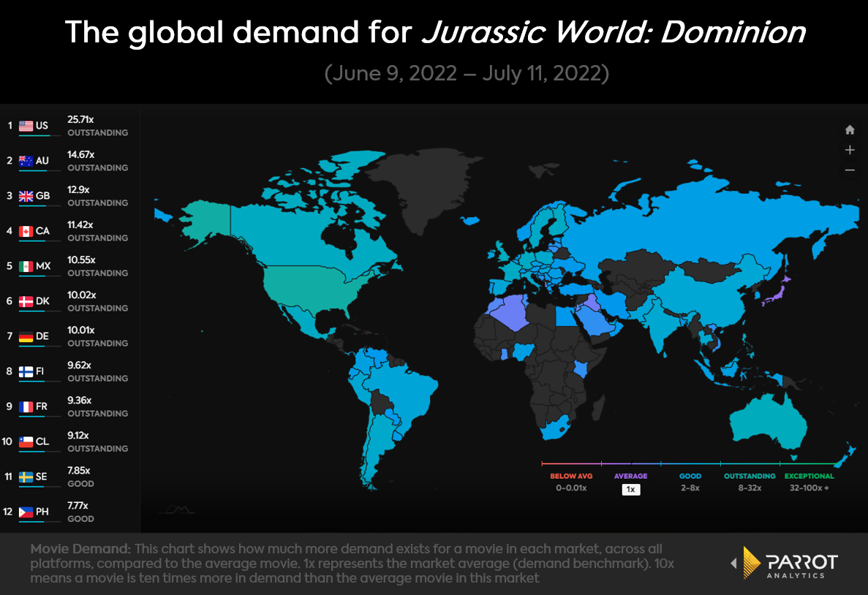Click the Philippines flag icon
This screenshot has width=868, height=595.
pyautogui.click(x=26, y=512)
